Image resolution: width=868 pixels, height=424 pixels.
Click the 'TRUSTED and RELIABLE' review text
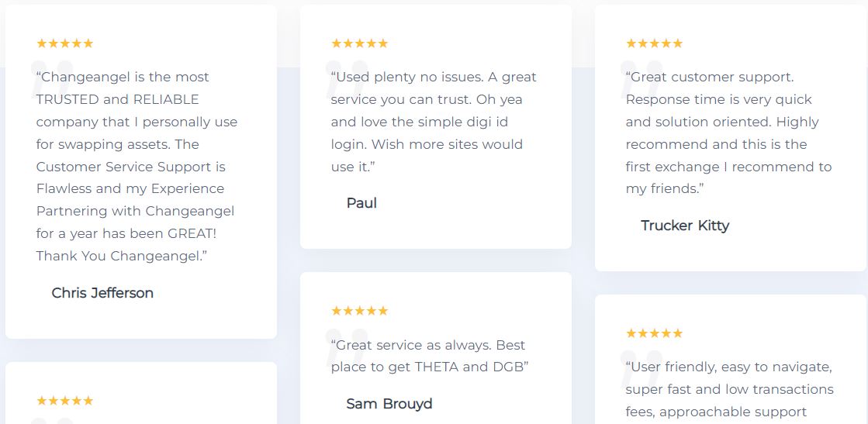(137, 167)
